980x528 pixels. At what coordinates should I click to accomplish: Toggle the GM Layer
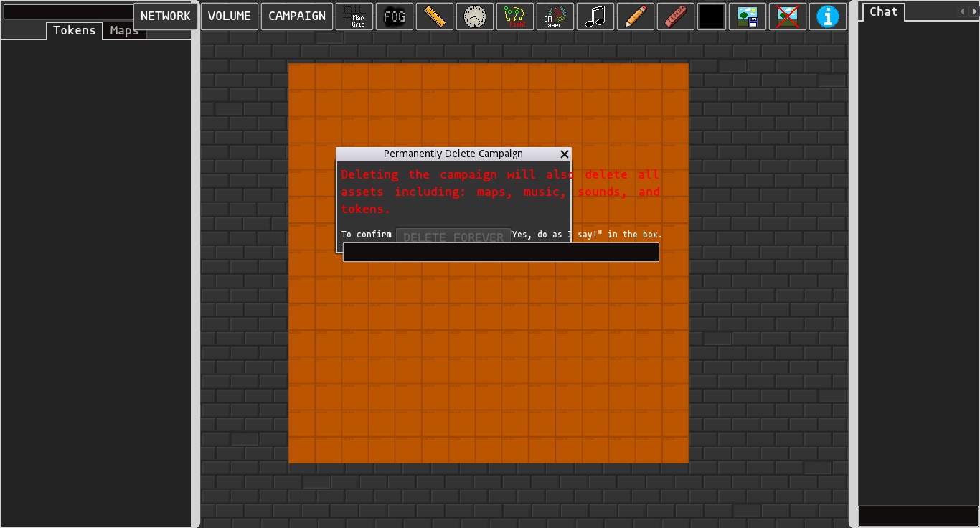pyautogui.click(x=555, y=16)
